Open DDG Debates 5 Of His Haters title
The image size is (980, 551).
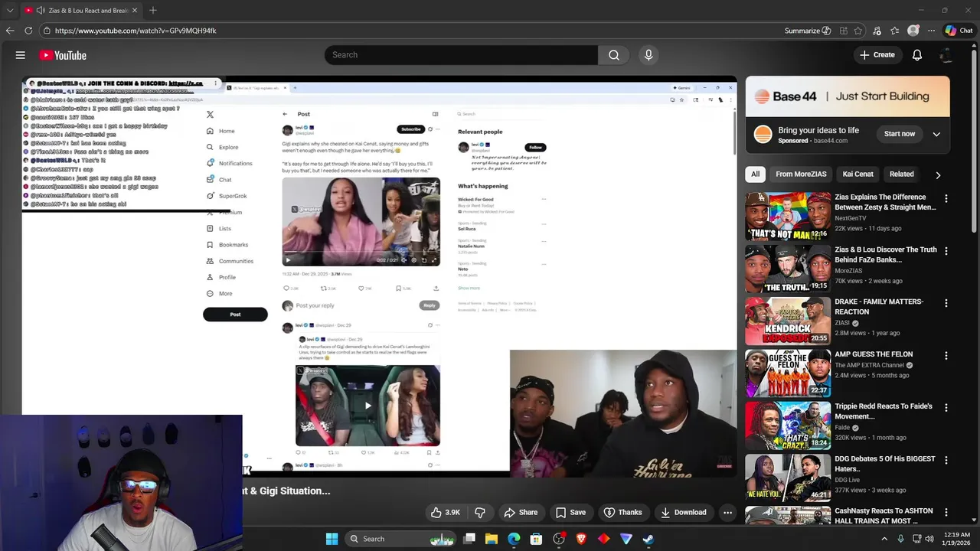885,464
